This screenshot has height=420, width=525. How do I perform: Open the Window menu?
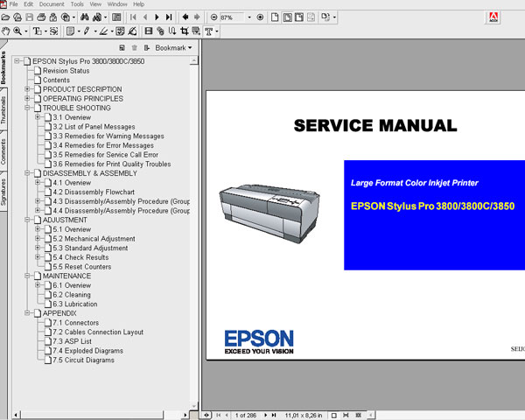coord(117,4)
